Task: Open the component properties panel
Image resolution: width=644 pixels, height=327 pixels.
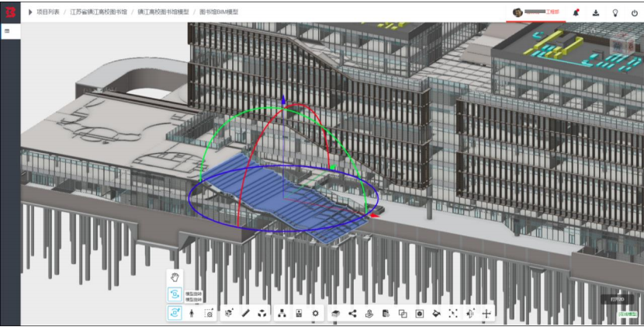Action: (x=299, y=314)
